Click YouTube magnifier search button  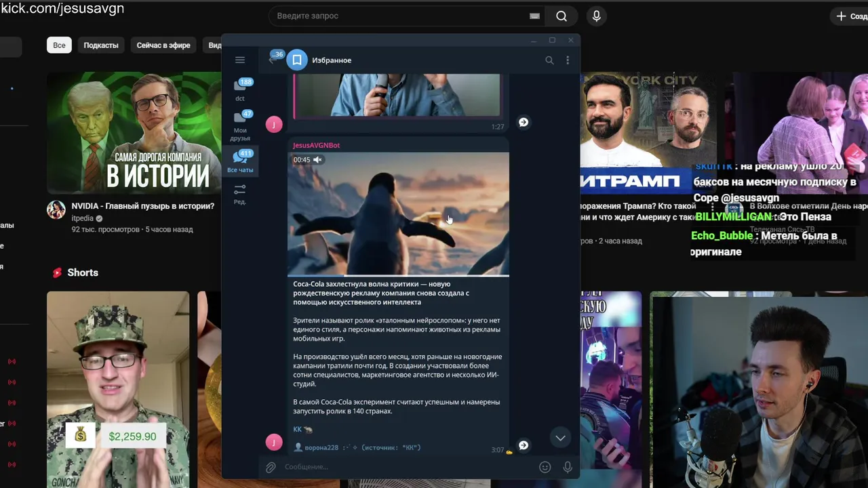(561, 16)
